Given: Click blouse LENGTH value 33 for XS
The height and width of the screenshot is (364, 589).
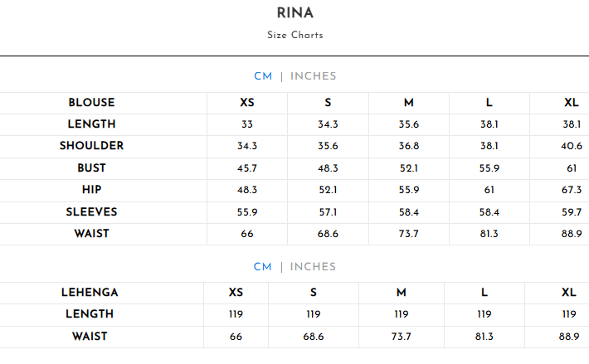Looking at the screenshot, I should 247,124.
